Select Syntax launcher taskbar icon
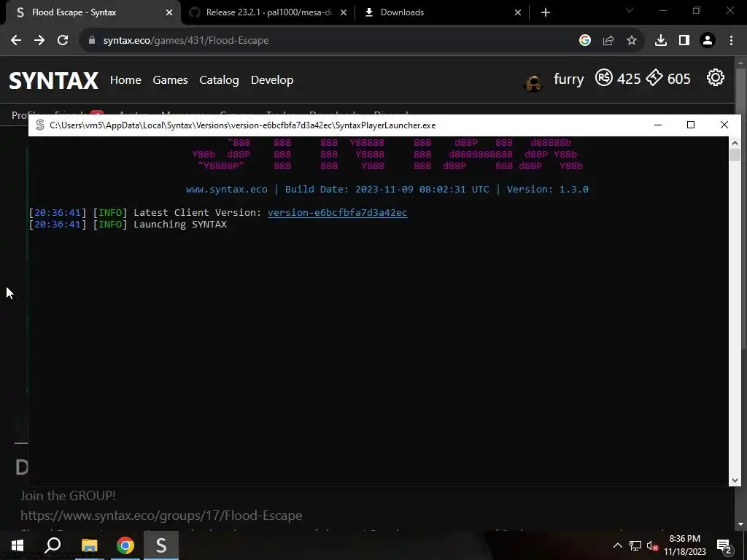747x560 pixels. pos(161,545)
